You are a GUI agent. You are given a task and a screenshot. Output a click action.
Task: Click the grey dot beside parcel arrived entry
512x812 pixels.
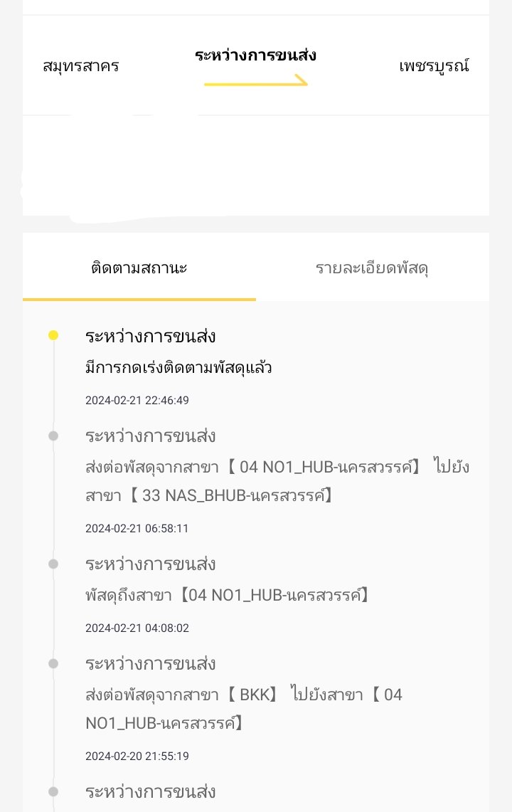(x=53, y=564)
